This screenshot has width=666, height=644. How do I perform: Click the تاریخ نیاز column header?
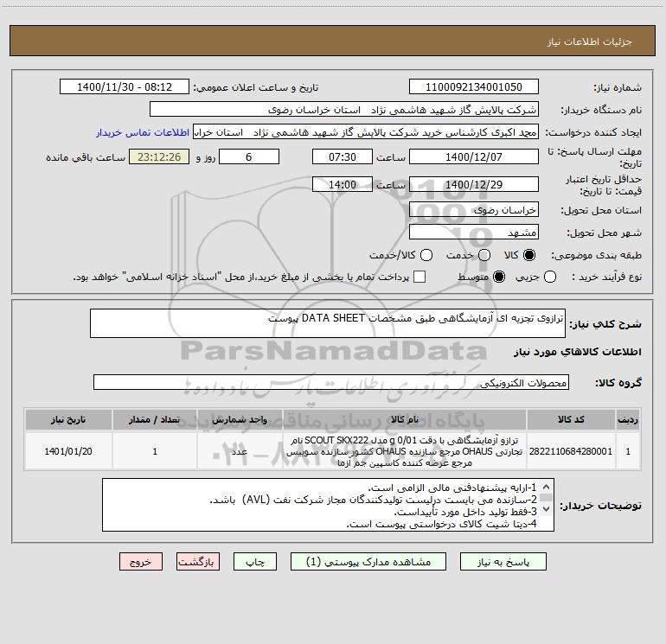tap(68, 419)
